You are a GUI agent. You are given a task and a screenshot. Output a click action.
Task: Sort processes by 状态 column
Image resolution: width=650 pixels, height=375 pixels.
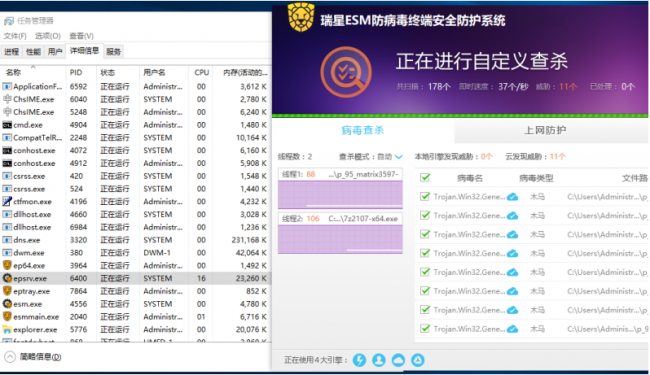coord(118,72)
